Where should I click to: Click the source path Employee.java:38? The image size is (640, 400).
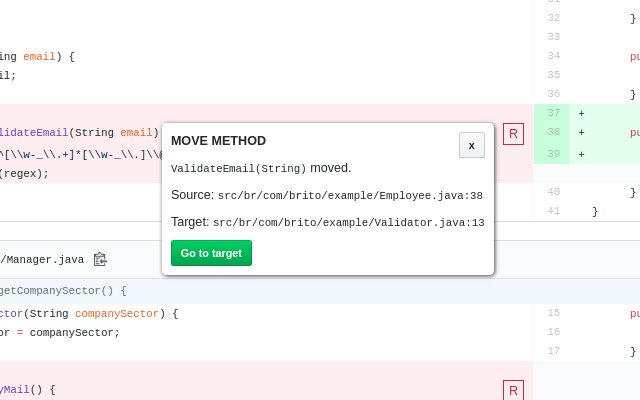pos(350,196)
